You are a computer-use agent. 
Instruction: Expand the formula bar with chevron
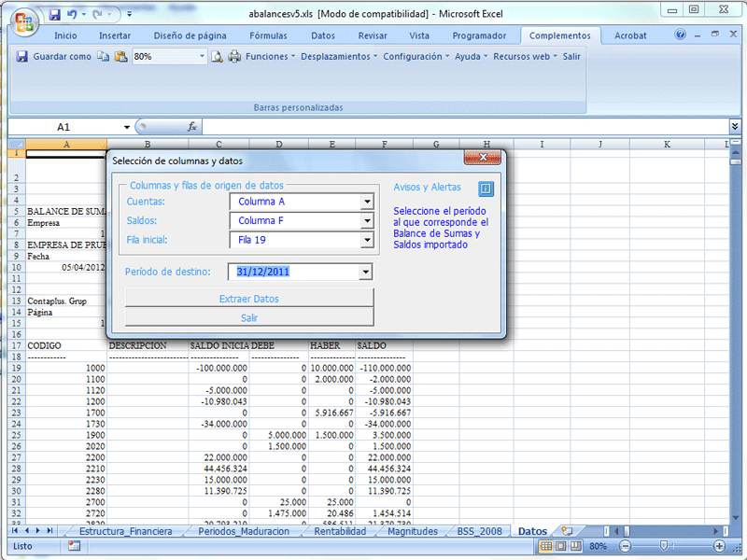(x=735, y=127)
